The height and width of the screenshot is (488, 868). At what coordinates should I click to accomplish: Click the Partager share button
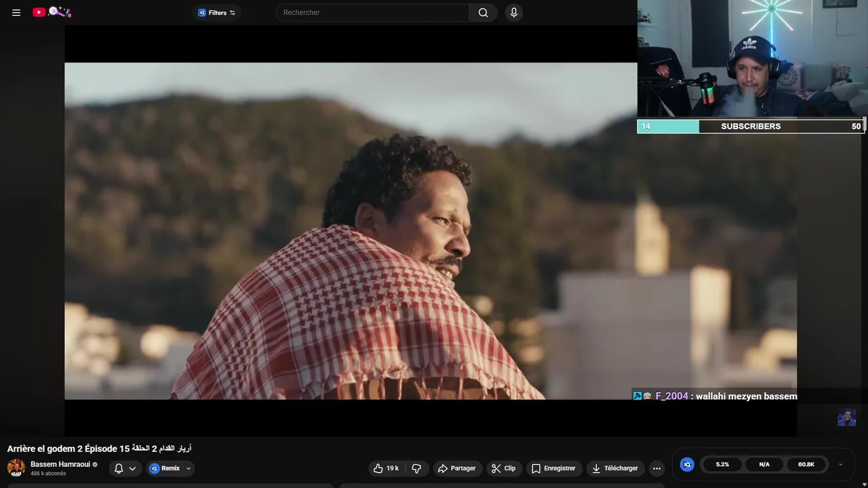click(457, 468)
